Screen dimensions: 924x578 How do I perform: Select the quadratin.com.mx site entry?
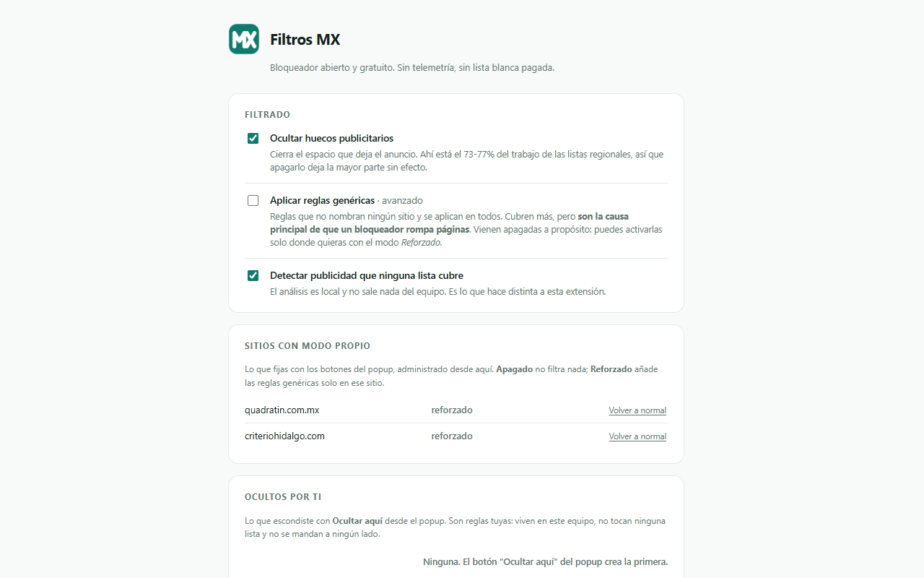(282, 410)
